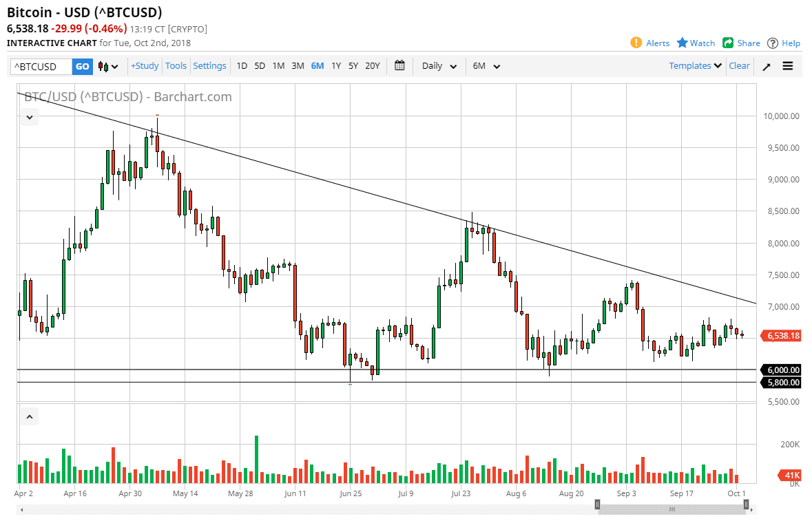Image resolution: width=812 pixels, height=523 pixels.
Task: Open the Daily frequency dropdown
Action: [x=439, y=66]
